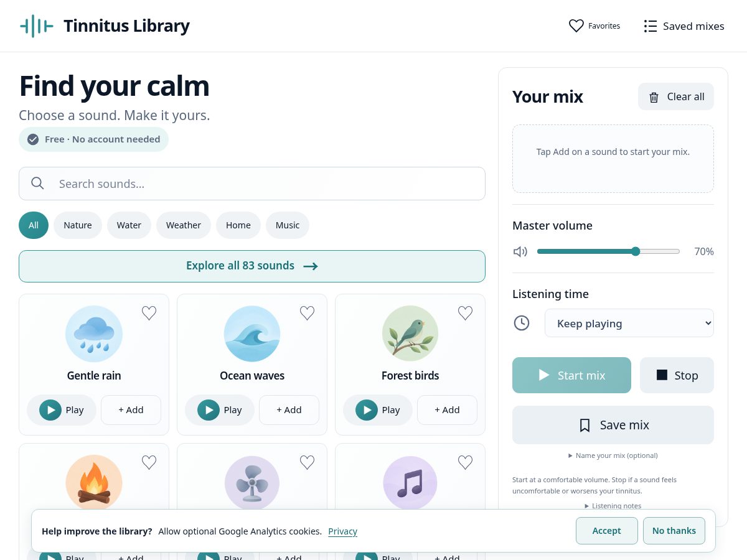747x560 pixels.
Task: Decline cookies with No thanks
Action: 674,531
